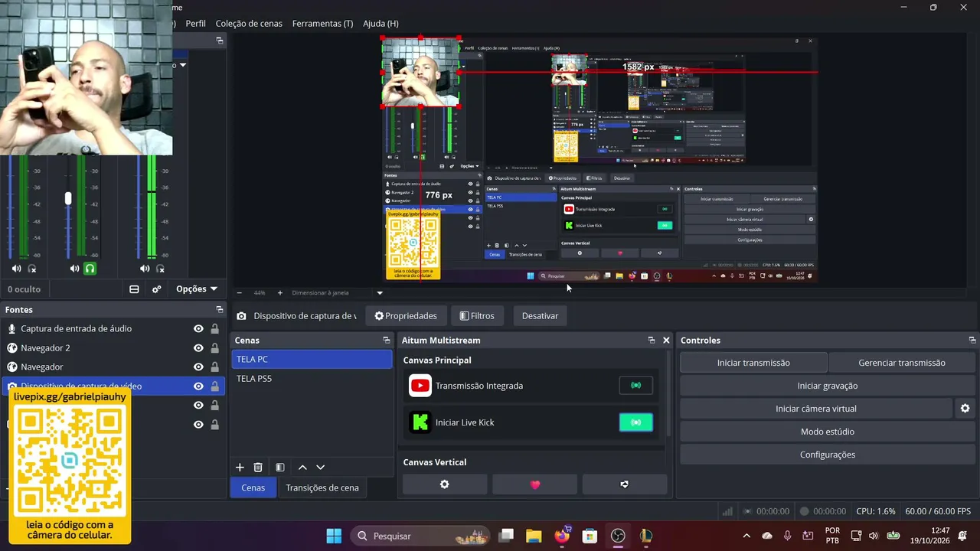Viewport: 980px width, 551px height.
Task: Toggle visibility eye for Navegador 2 source
Action: tap(198, 348)
